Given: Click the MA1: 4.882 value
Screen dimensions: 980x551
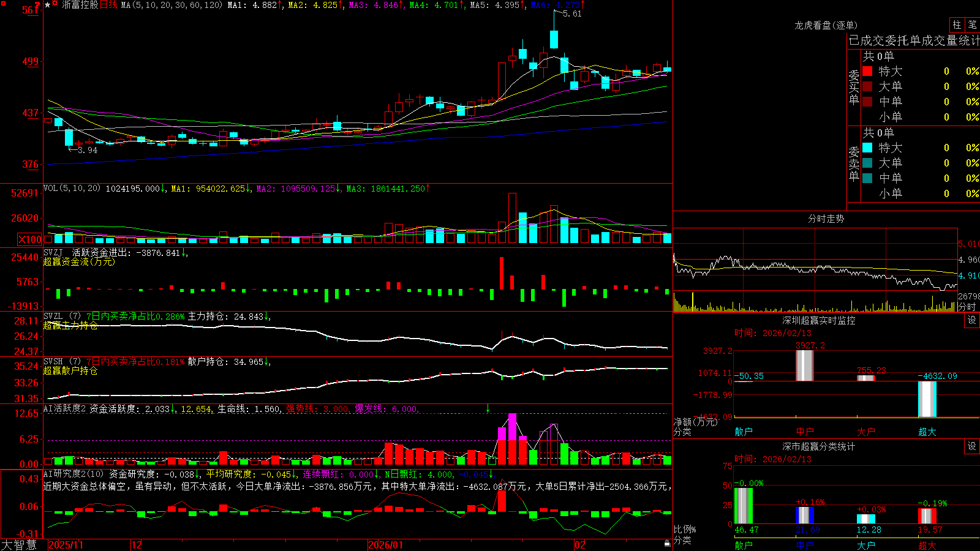Looking at the screenshot, I should point(252,5).
